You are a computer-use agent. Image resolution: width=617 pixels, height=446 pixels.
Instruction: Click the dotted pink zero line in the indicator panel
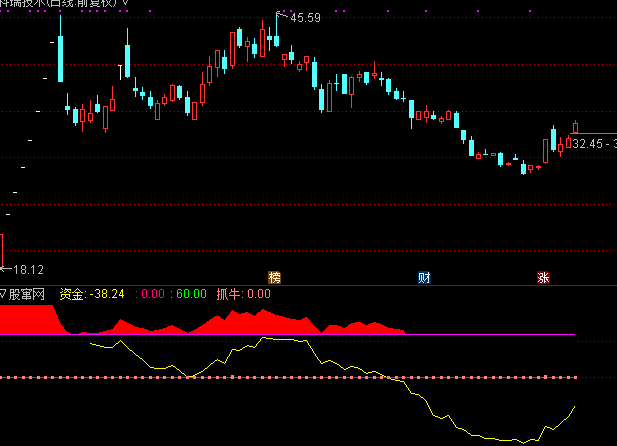click(x=288, y=378)
